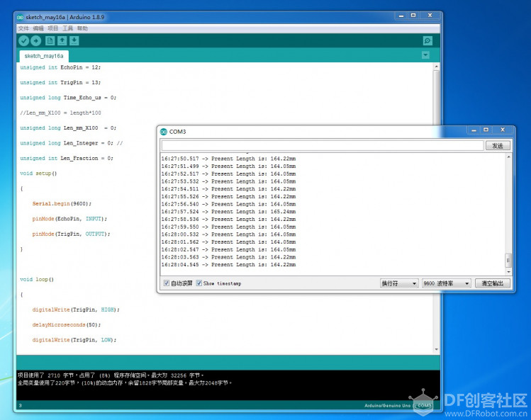Open the 帮助 (Help) menu

[x=82, y=28]
